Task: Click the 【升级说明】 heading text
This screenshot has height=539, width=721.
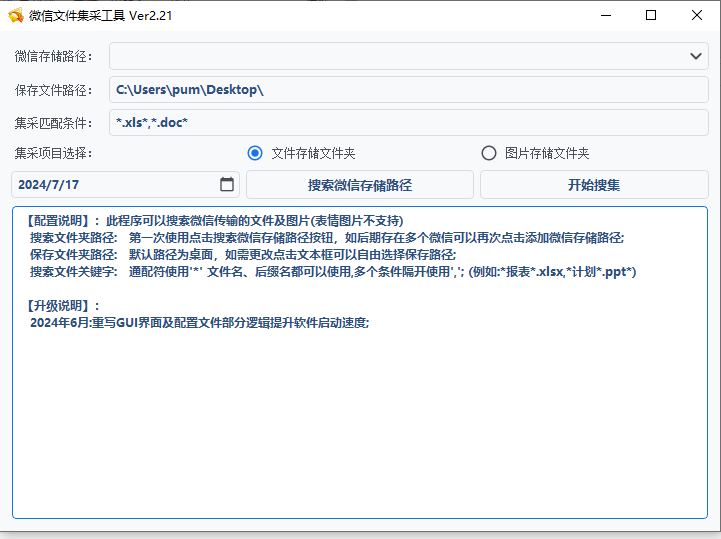Action: point(61,306)
